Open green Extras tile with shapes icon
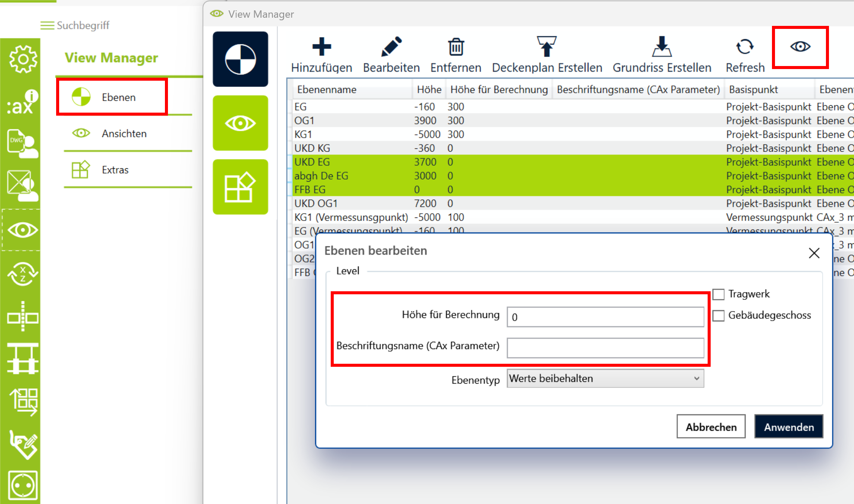Image resolution: width=854 pixels, height=504 pixels. pyautogui.click(x=240, y=187)
